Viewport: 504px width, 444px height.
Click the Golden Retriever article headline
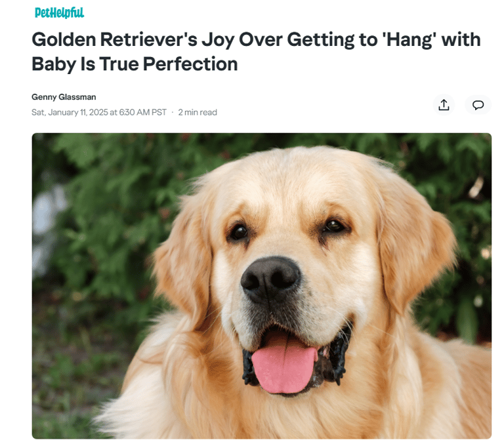point(256,51)
